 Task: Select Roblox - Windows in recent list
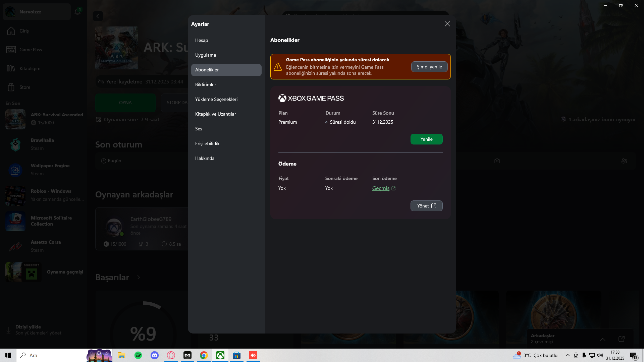[x=44, y=195]
